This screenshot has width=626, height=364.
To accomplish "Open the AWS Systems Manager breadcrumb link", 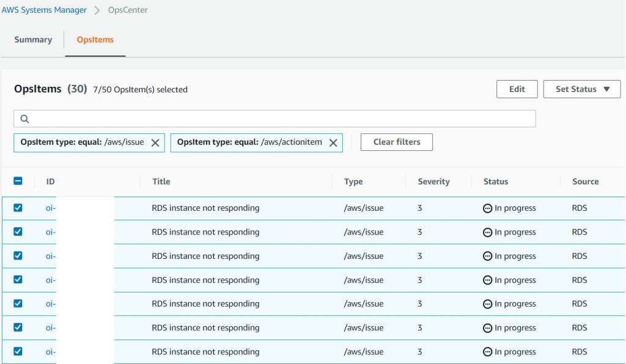I will coord(45,10).
